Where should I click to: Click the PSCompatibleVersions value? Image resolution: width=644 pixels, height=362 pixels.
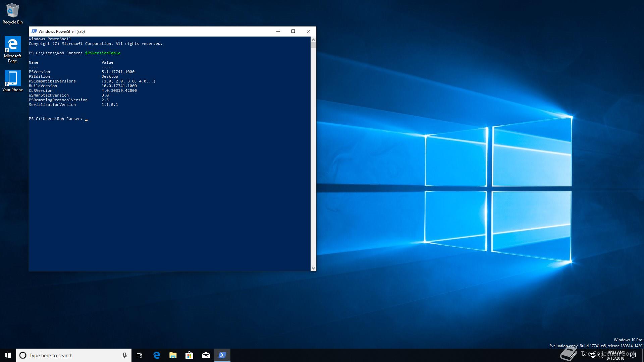[128, 81]
